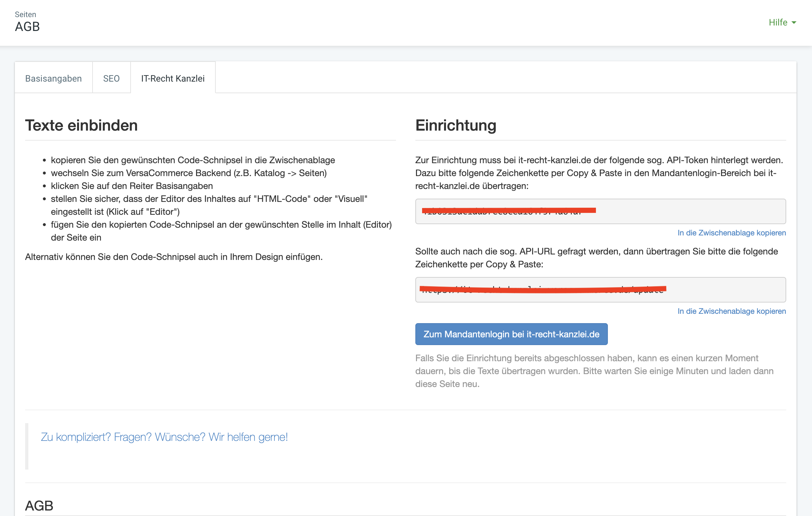Switch to the Basisangaben tab
Screen dimensions: 812x516
point(53,78)
